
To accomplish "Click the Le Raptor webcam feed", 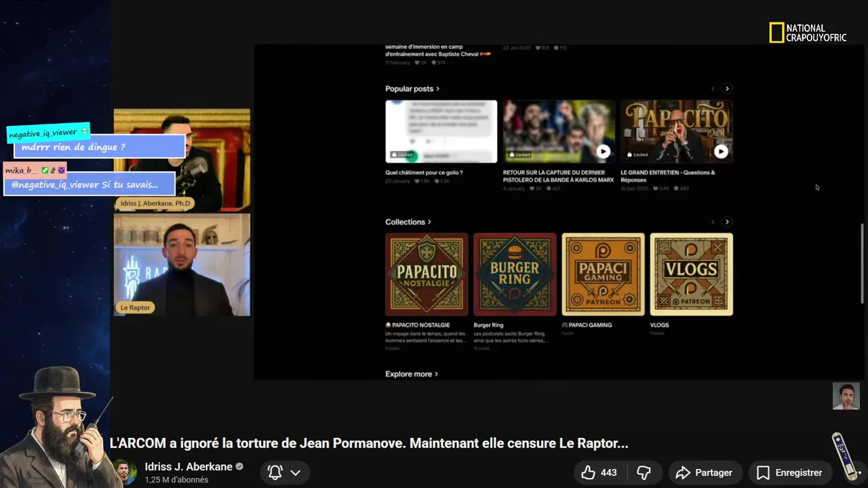I will pyautogui.click(x=182, y=265).
